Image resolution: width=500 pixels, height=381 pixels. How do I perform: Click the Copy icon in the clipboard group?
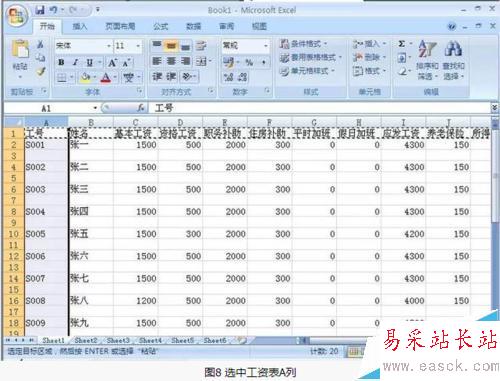click(x=40, y=58)
